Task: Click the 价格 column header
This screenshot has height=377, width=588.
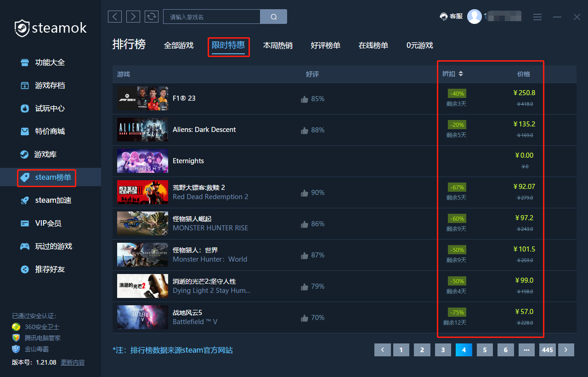Action: [x=524, y=74]
